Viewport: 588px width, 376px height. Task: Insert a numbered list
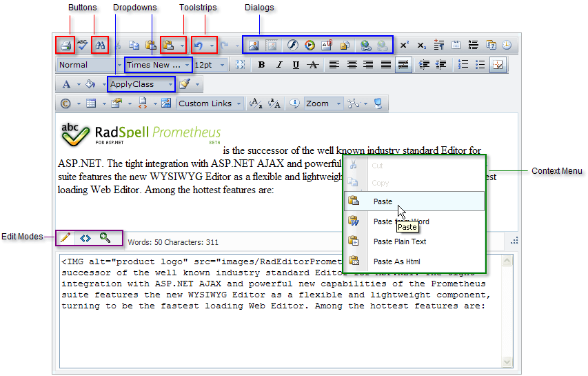point(463,65)
